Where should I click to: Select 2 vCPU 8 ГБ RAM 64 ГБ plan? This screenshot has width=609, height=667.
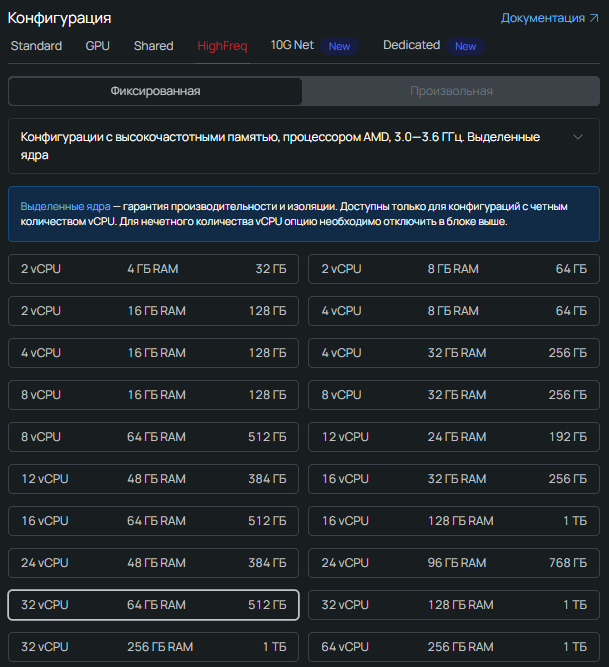point(453,269)
